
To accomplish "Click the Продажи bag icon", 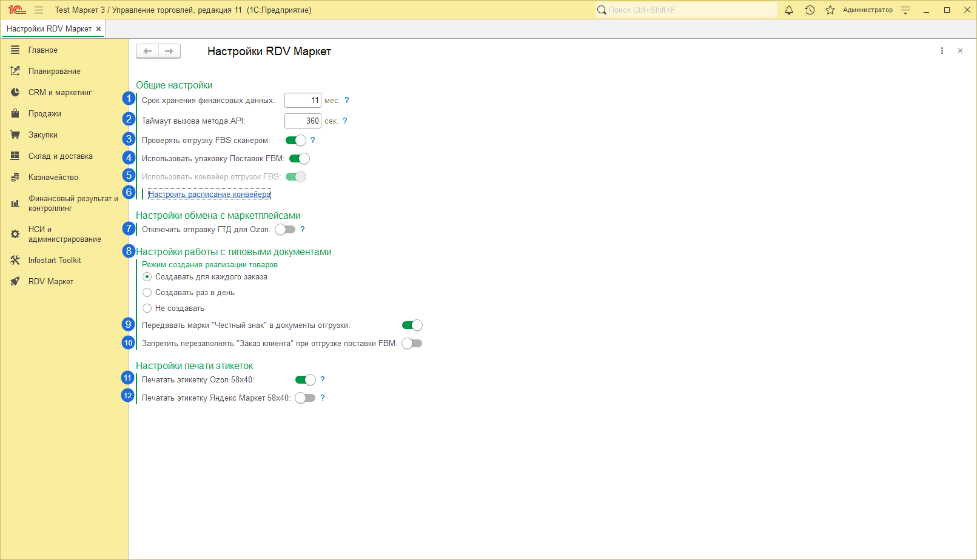I will pyautogui.click(x=15, y=113).
